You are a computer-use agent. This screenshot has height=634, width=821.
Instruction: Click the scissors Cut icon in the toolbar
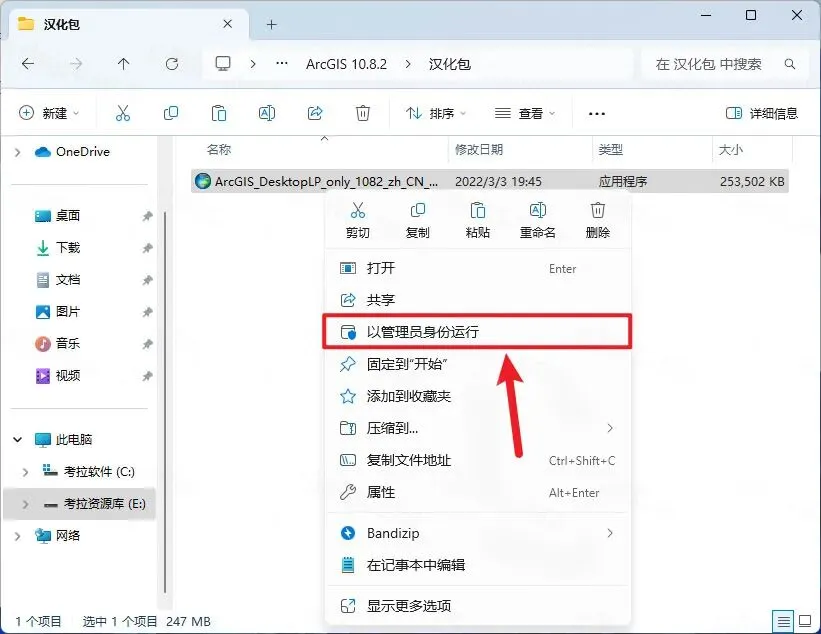pos(123,113)
